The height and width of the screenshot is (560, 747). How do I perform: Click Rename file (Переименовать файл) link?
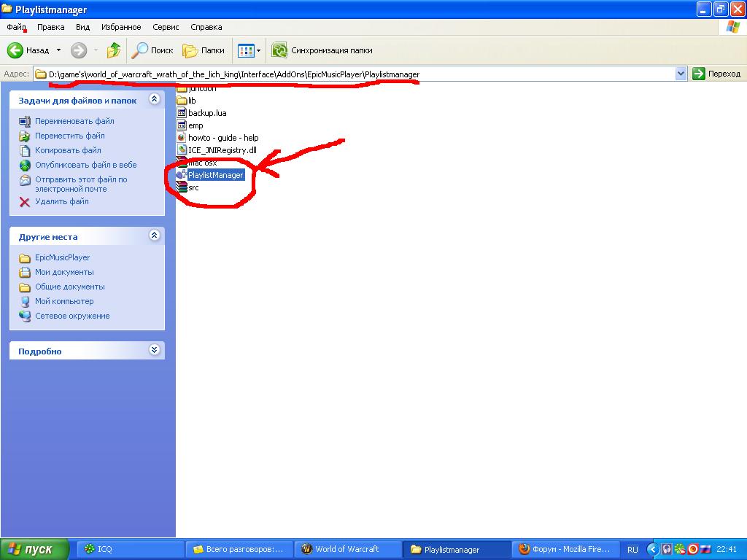point(74,121)
